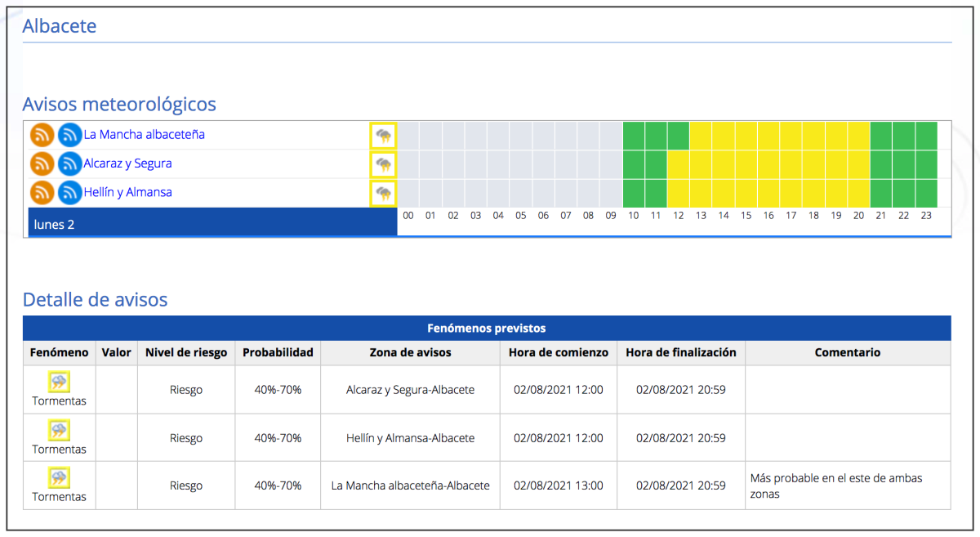Click the 'Alcaraz y Segura-Albacete' zone cell

(410, 390)
